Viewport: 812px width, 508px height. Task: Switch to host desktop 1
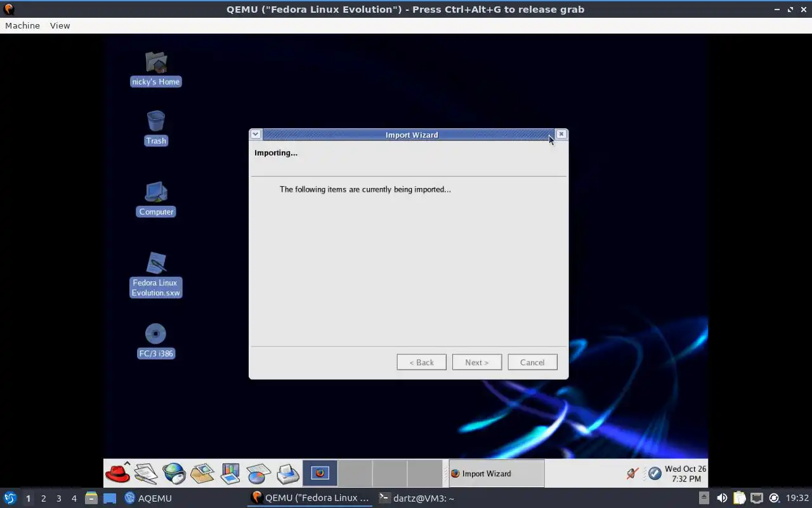coord(28,498)
